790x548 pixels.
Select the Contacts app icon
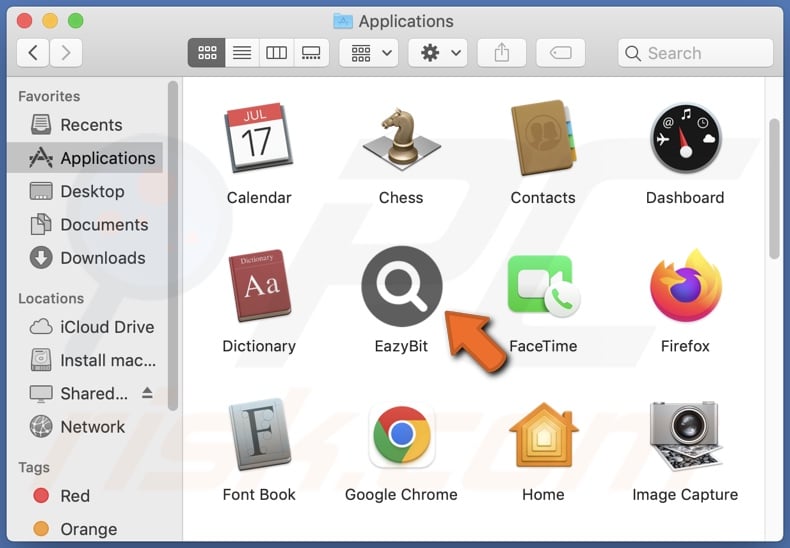(543, 138)
